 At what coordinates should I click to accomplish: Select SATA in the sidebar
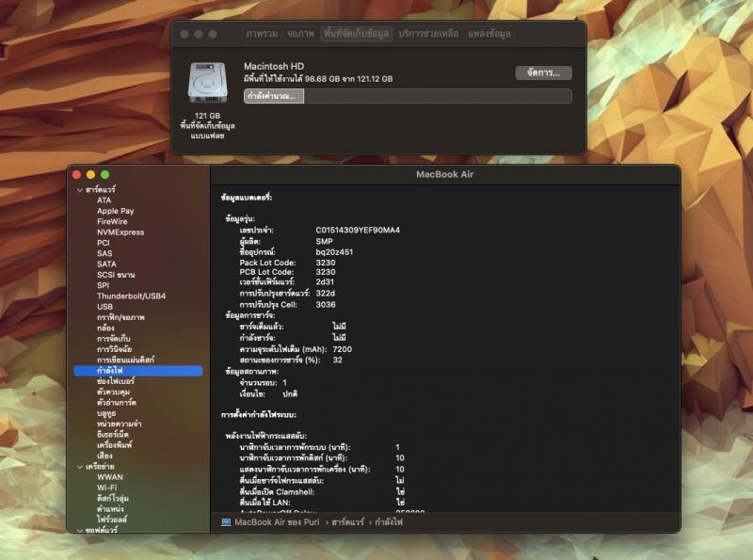click(x=106, y=264)
